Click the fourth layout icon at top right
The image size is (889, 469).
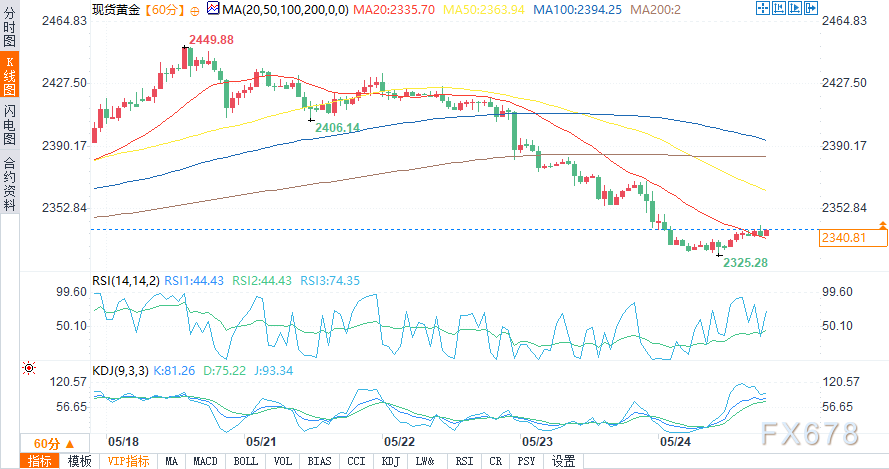point(808,9)
